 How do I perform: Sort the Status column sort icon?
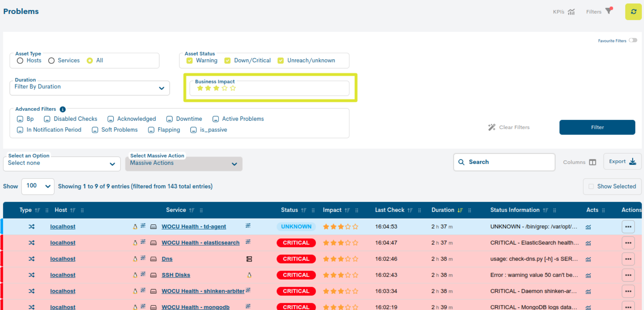pyautogui.click(x=304, y=210)
